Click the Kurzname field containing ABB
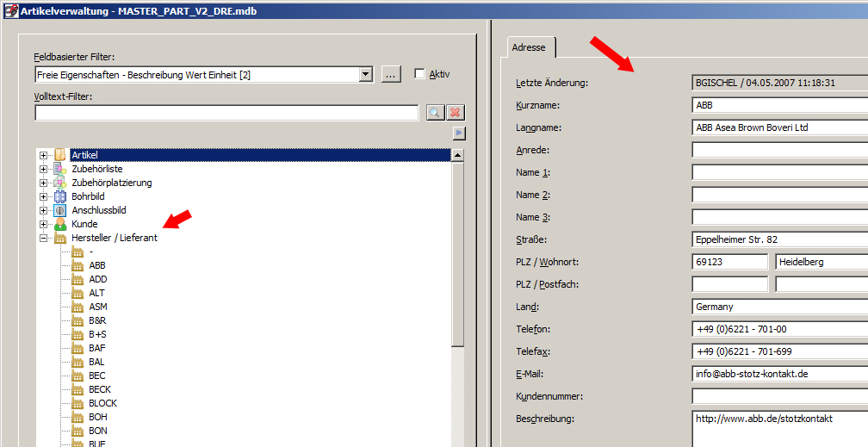Viewport: 868px width, 447px height. coord(779,105)
